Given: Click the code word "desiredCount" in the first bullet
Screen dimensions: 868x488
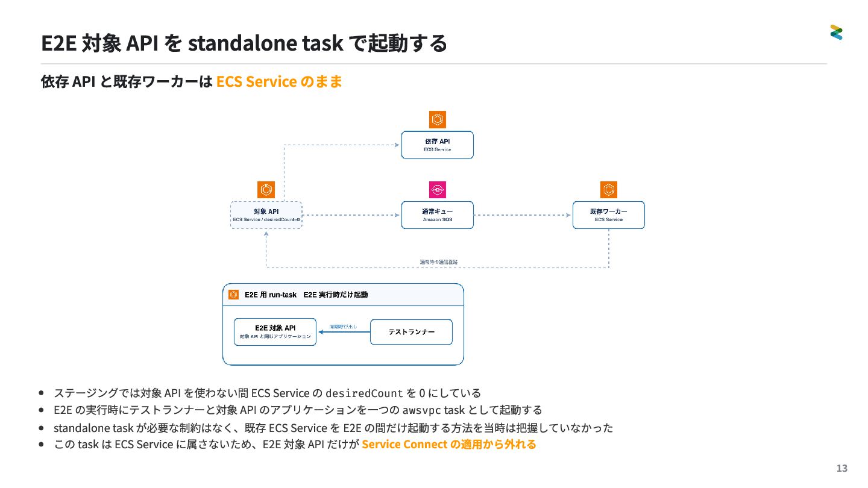Looking at the screenshot, I should tap(364, 393).
